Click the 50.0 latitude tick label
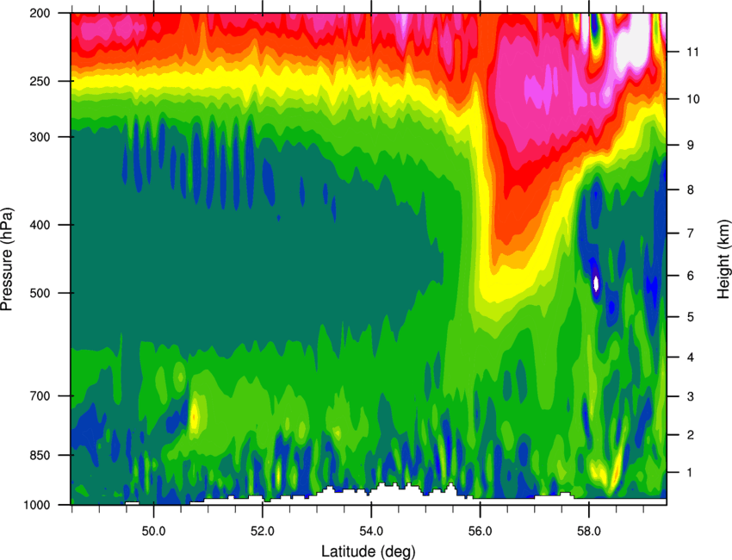Viewport: 732px width, 560px height. pyautogui.click(x=154, y=531)
